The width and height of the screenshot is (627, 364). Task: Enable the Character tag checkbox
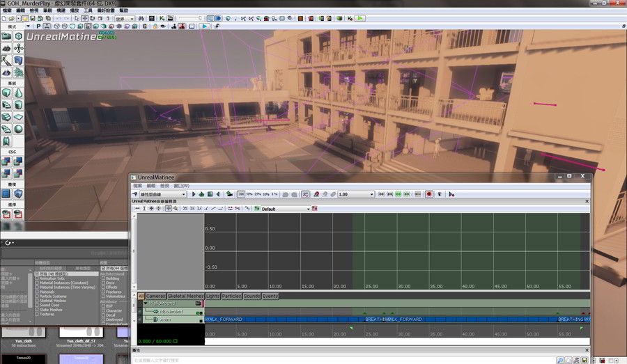tap(103, 310)
